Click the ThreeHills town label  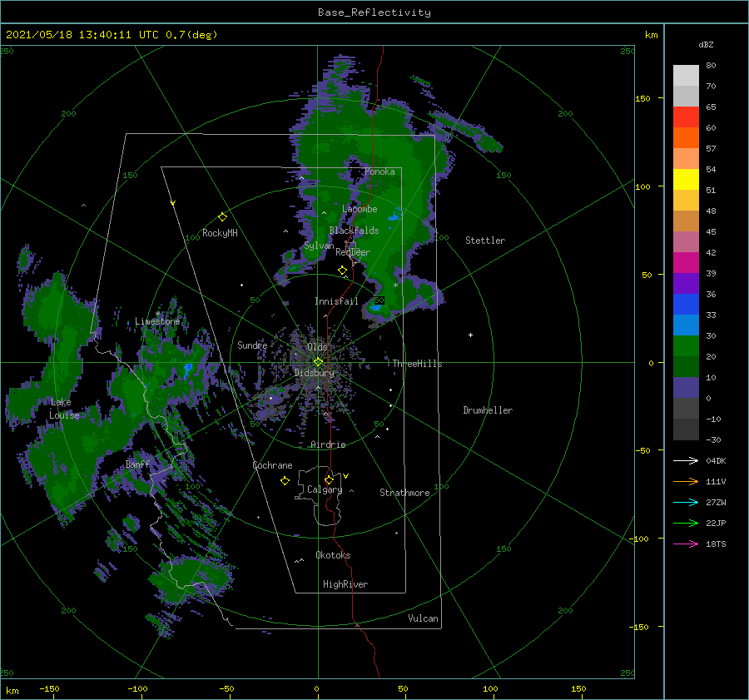[417, 364]
